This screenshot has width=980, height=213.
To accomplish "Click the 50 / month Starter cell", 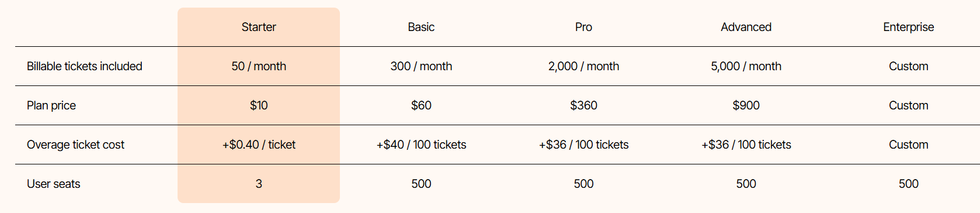I will click(259, 66).
